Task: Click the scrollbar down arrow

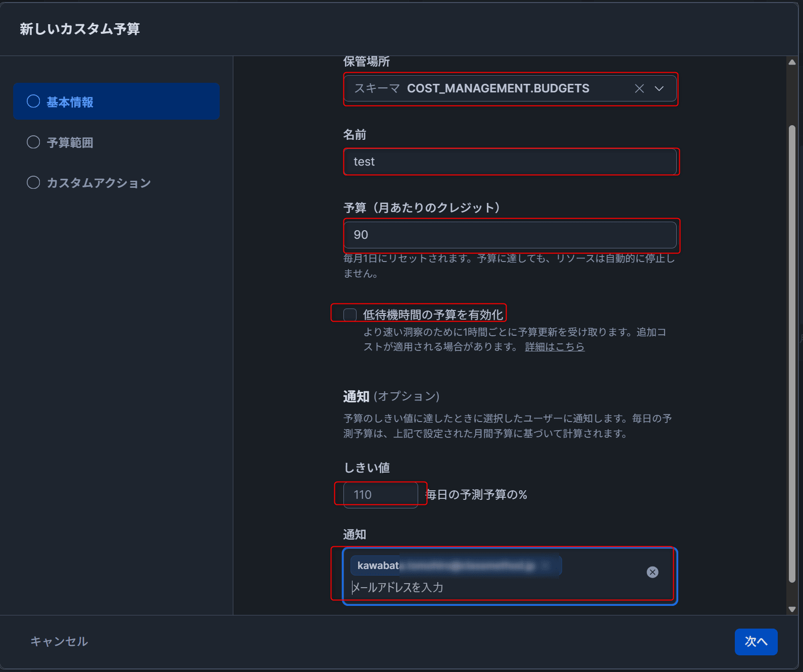Action: click(792, 609)
